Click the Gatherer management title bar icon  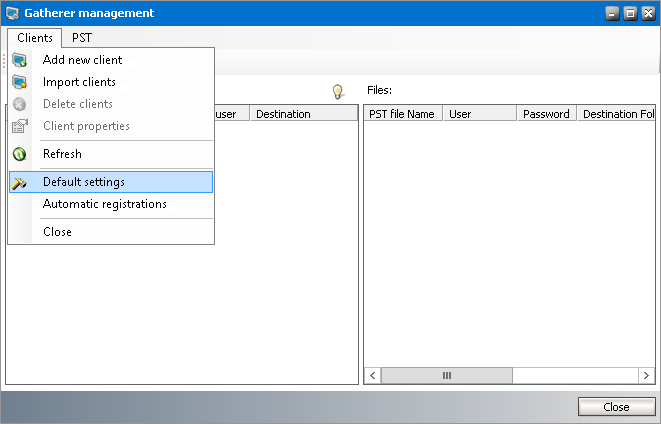point(12,13)
